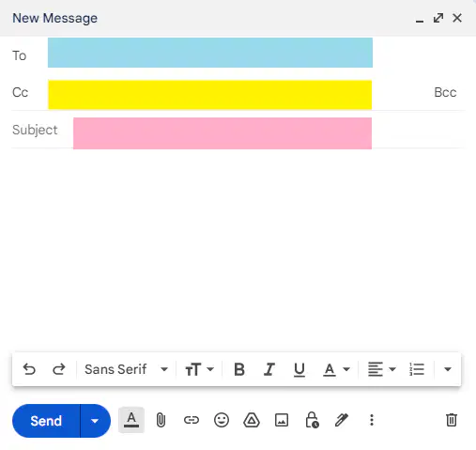476x450 pixels.
Task: Toggle confidential mode lock-clock icon
Action: pyautogui.click(x=312, y=420)
